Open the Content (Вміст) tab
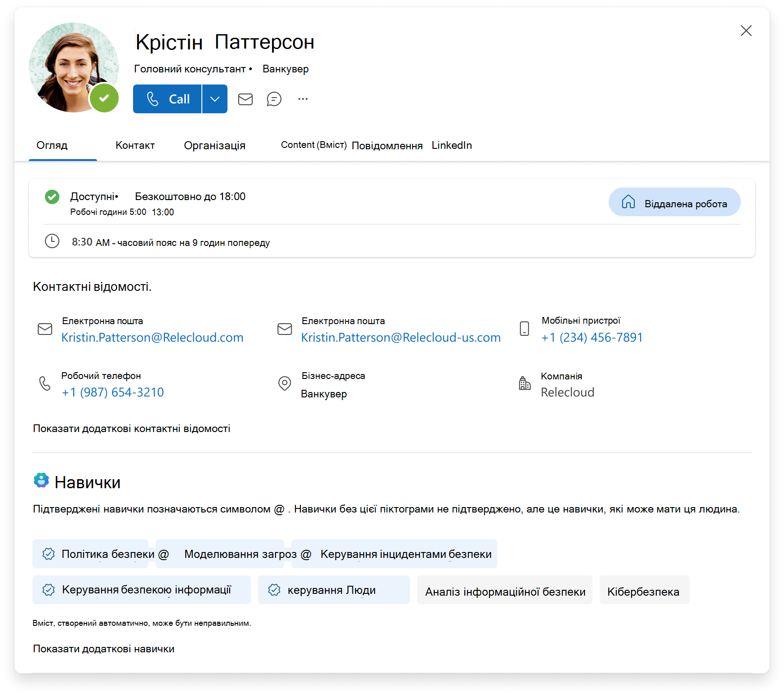 [314, 145]
